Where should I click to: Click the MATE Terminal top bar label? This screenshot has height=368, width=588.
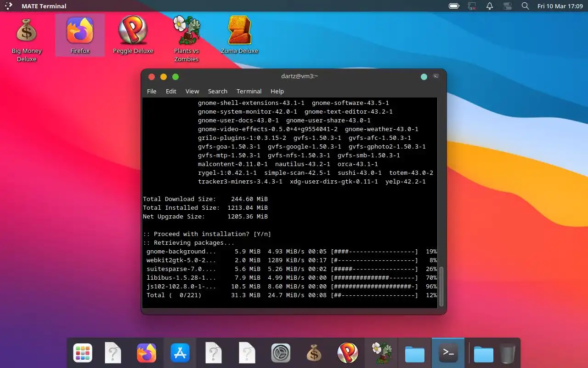(44, 6)
